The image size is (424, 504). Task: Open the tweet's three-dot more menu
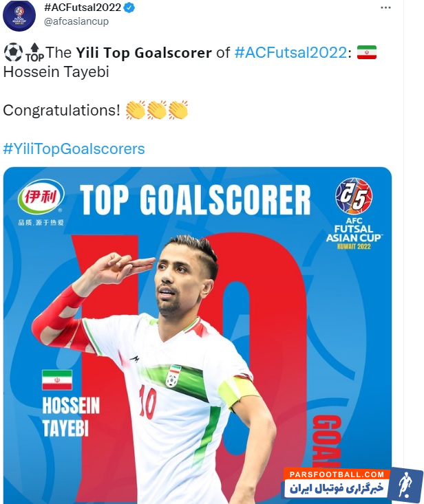385,8
